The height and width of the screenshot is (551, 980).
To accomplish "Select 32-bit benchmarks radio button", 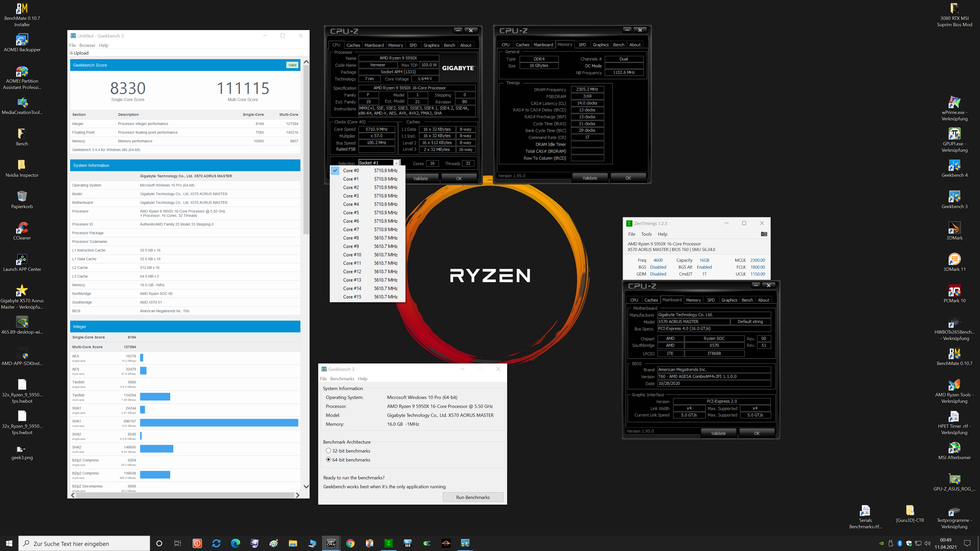I will 328,450.
